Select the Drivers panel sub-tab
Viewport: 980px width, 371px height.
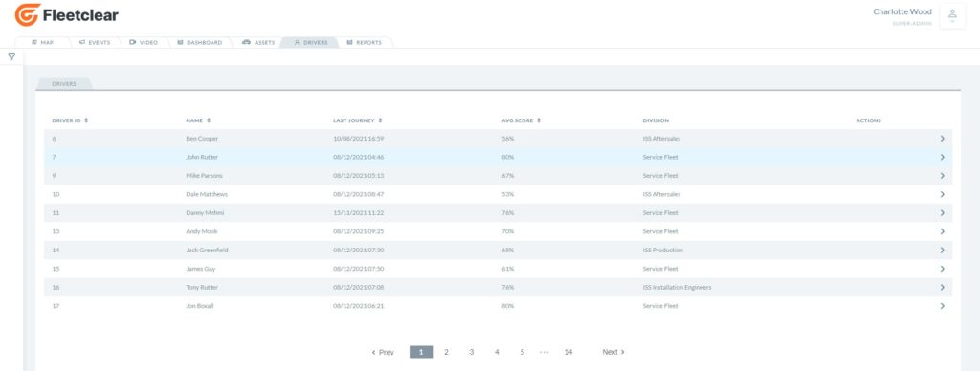(64, 84)
